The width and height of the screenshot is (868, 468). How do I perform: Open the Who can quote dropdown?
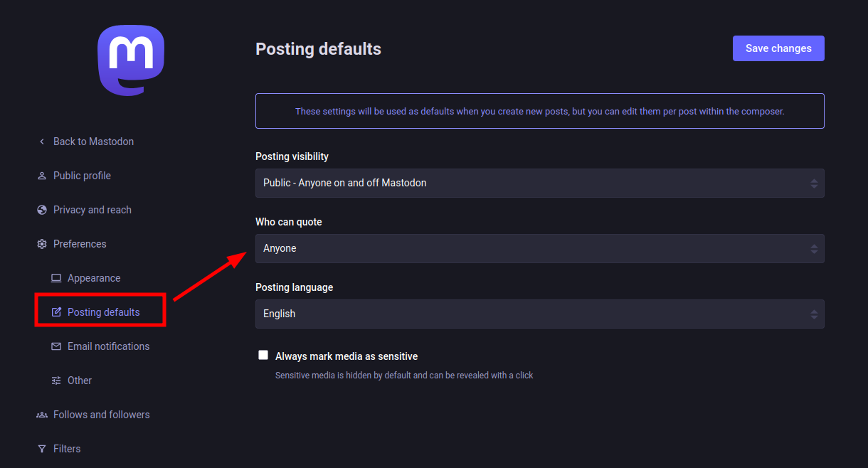[539, 248]
